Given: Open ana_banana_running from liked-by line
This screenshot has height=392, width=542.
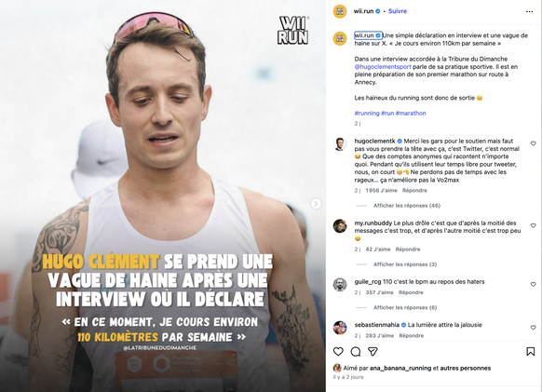Looking at the screenshot, I should coord(400,368).
